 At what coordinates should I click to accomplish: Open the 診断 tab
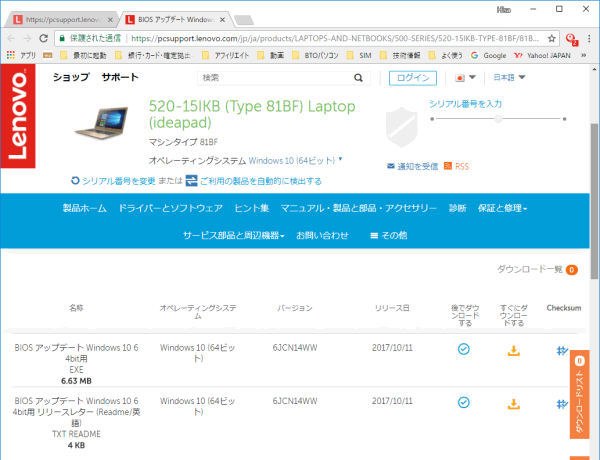tap(458, 208)
